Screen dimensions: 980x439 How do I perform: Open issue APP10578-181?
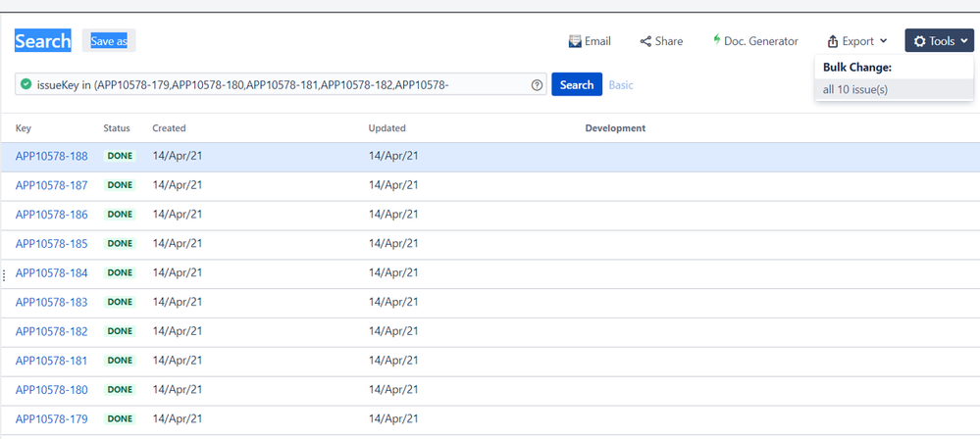tap(51, 361)
